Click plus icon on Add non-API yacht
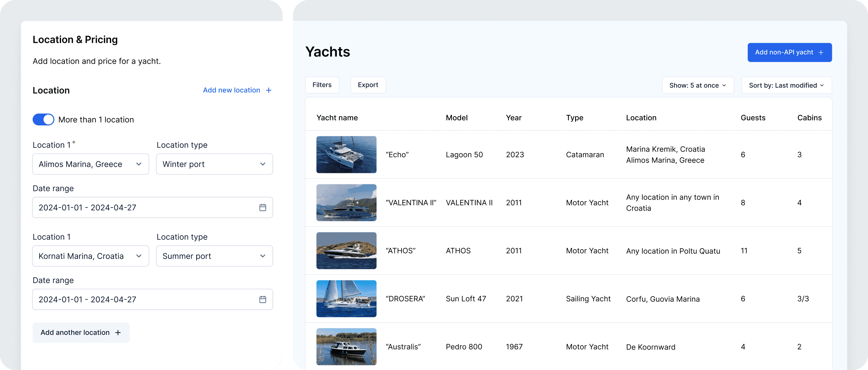The height and width of the screenshot is (370, 868). pos(821,53)
